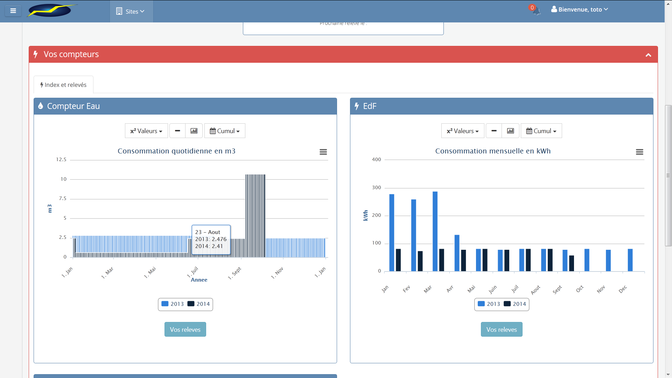Viewport: 672px width, 378px height.
Task: Open Compteur Eau chart export menu icon
Action: (x=323, y=152)
